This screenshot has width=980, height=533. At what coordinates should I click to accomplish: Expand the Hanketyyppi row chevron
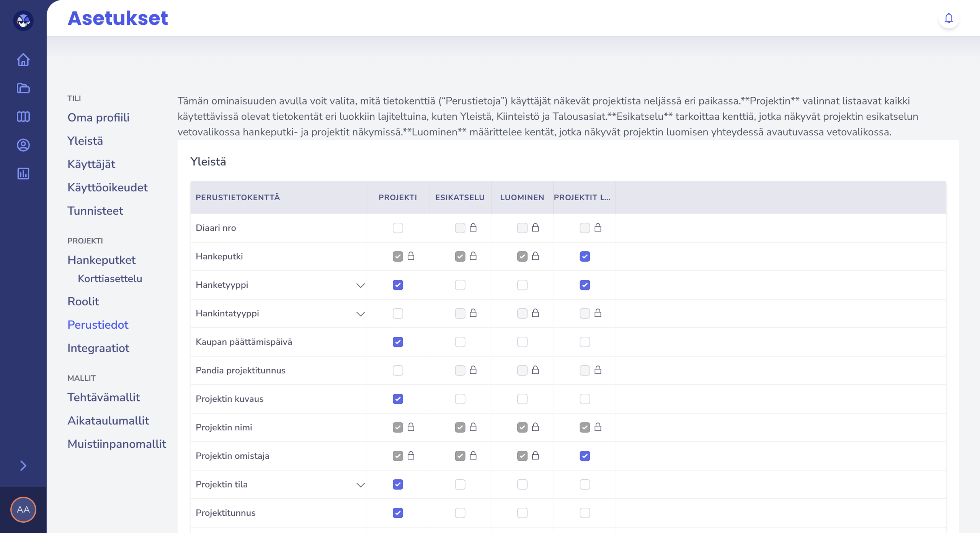coord(360,285)
